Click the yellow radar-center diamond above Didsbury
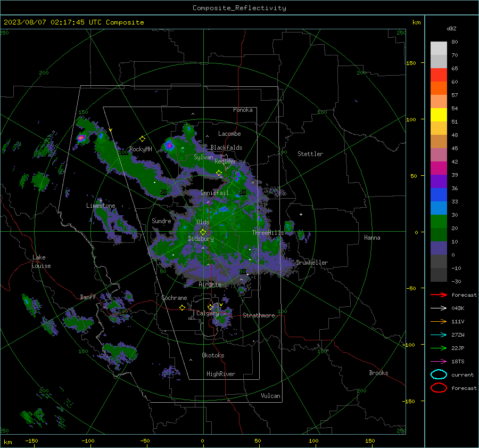Viewport: 479px width, 448px height. [x=203, y=232]
